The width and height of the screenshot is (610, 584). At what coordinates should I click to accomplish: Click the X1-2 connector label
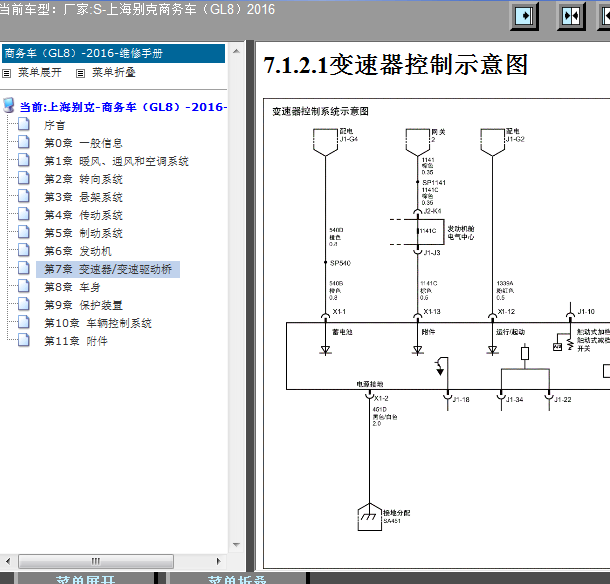tap(381, 398)
